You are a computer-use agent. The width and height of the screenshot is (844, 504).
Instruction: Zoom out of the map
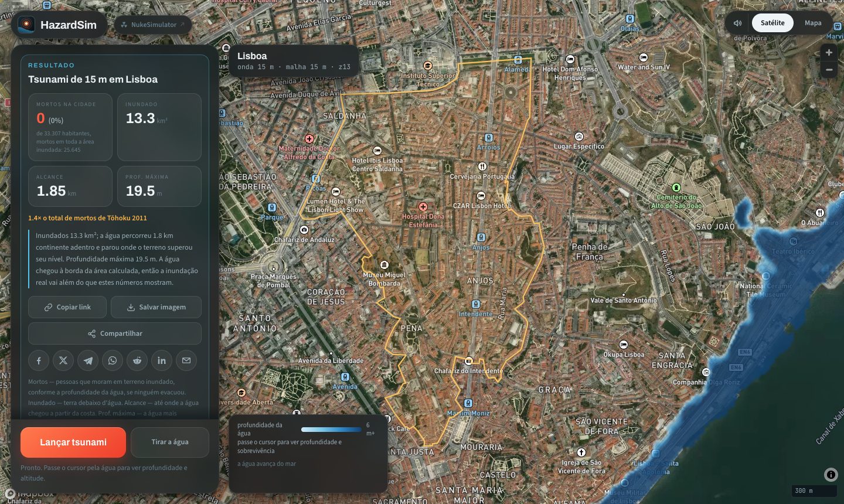pyautogui.click(x=829, y=70)
